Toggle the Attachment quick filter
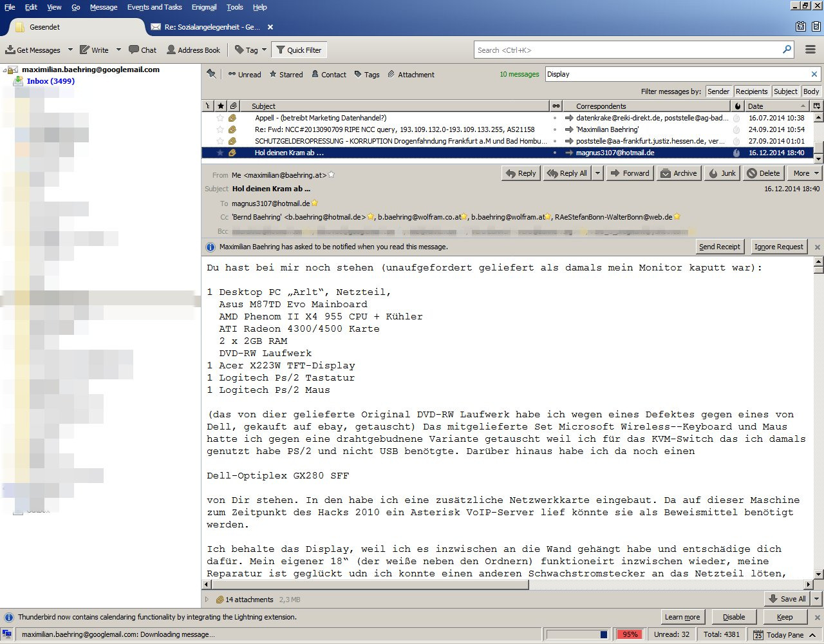 point(411,74)
